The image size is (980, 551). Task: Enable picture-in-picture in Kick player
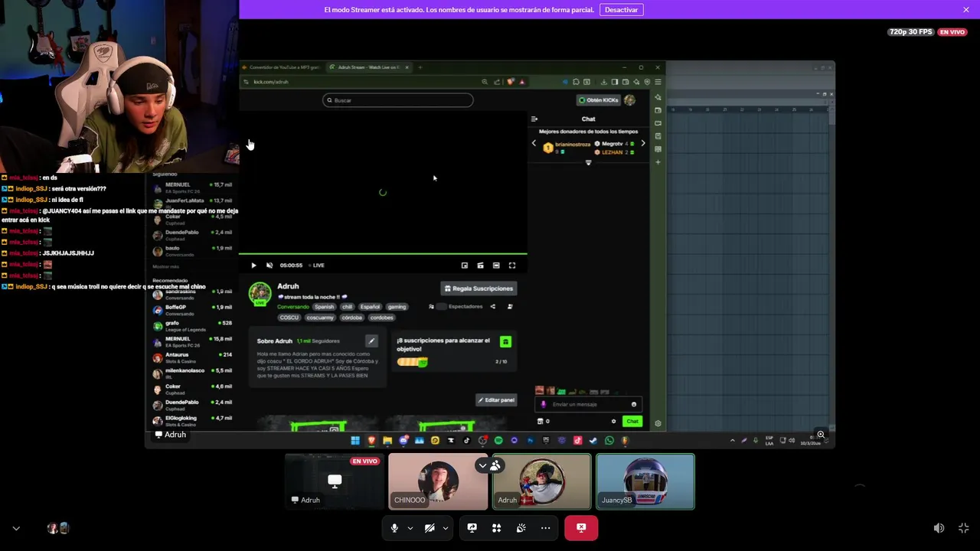[x=464, y=266]
